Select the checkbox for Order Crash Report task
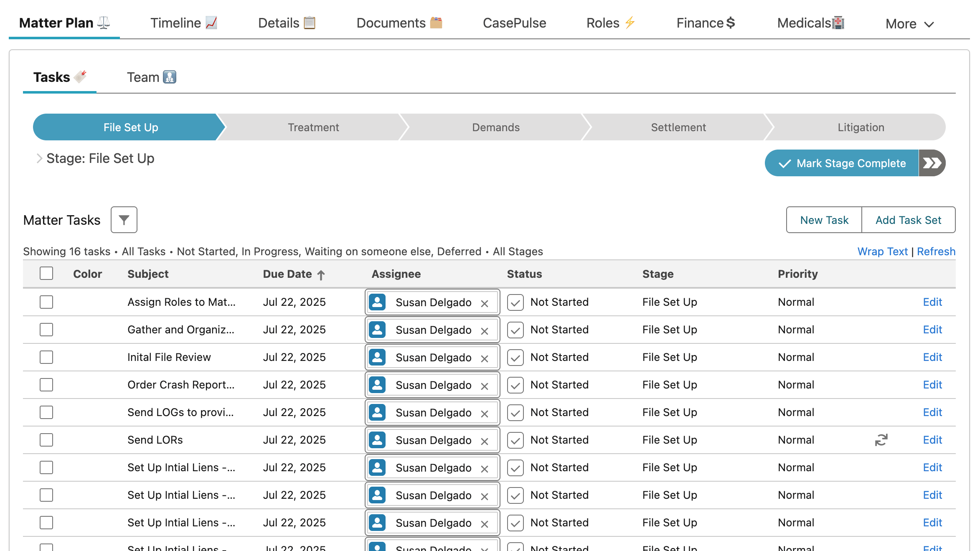 coord(46,384)
